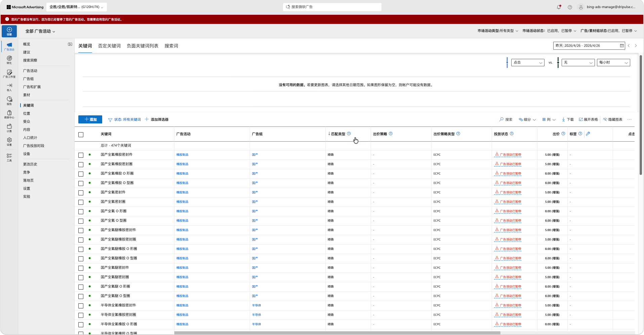The height and width of the screenshot is (335, 644).
Task: Click 广告活动已暂停 status for 国产全氟橡胶密封件
Action: (x=508, y=155)
